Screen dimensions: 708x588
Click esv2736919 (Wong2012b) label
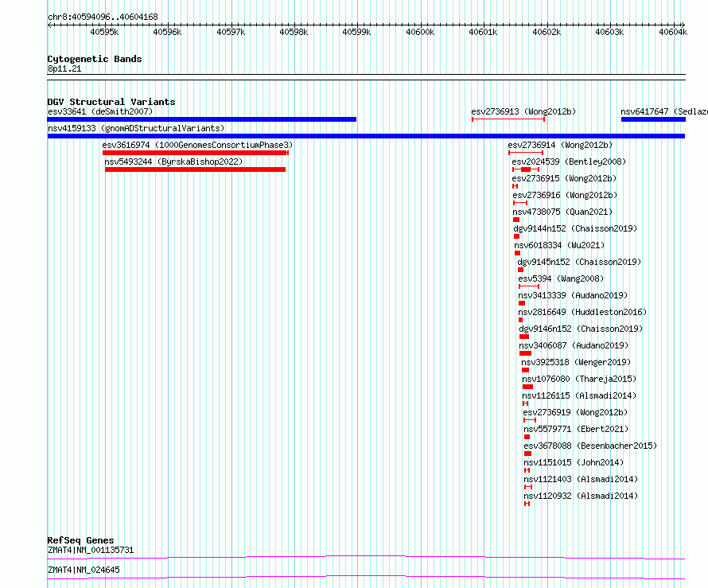click(575, 412)
